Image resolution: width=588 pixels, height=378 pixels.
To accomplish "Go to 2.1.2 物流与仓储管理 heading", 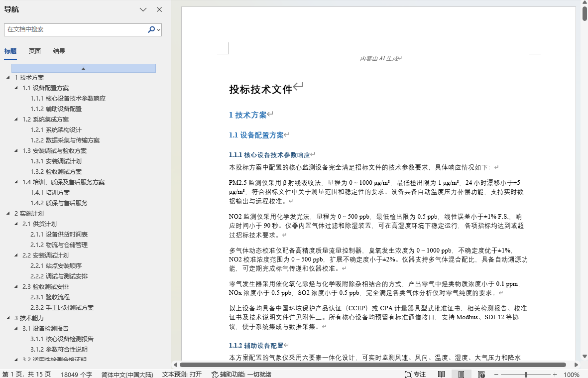I will click(59, 245).
